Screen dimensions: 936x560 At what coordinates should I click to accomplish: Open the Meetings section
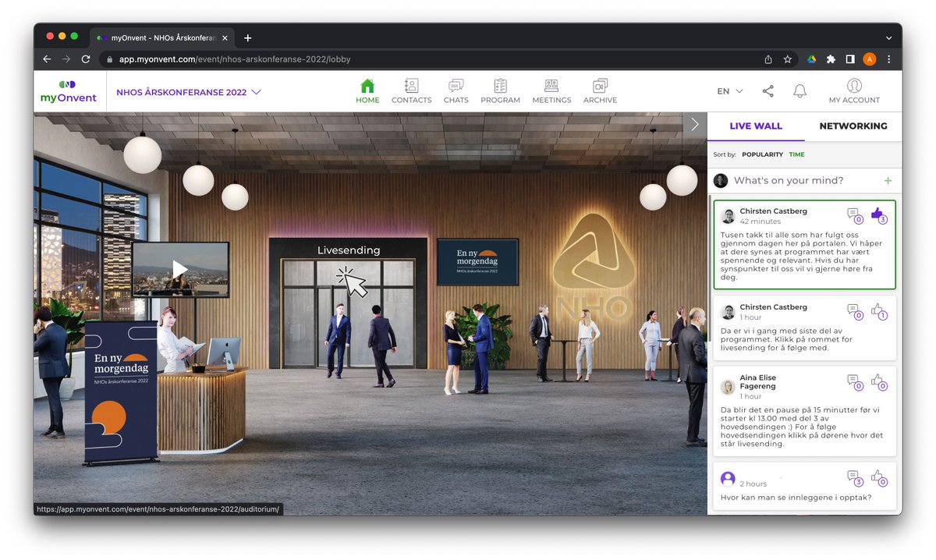click(x=551, y=90)
